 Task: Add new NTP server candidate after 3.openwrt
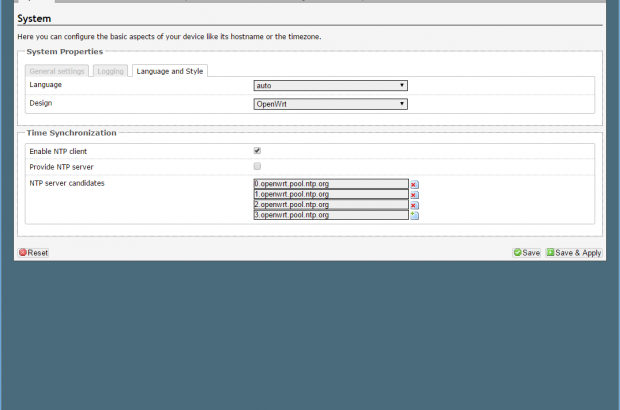pos(414,215)
